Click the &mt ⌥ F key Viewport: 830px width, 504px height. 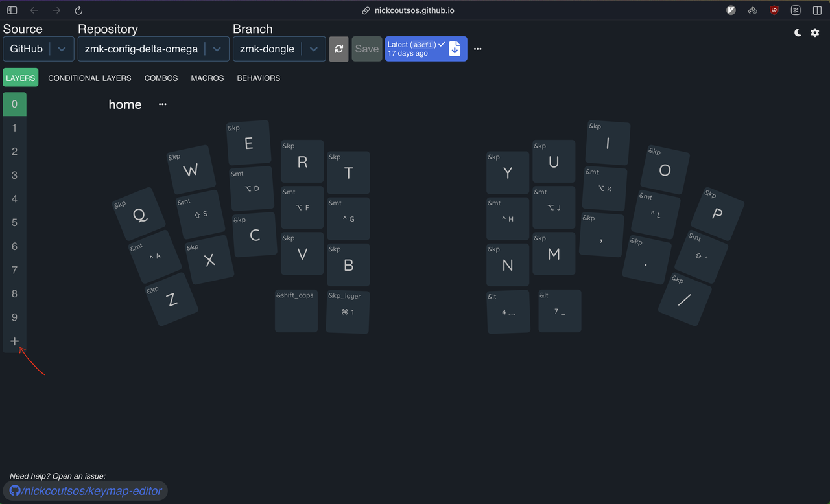[302, 207]
